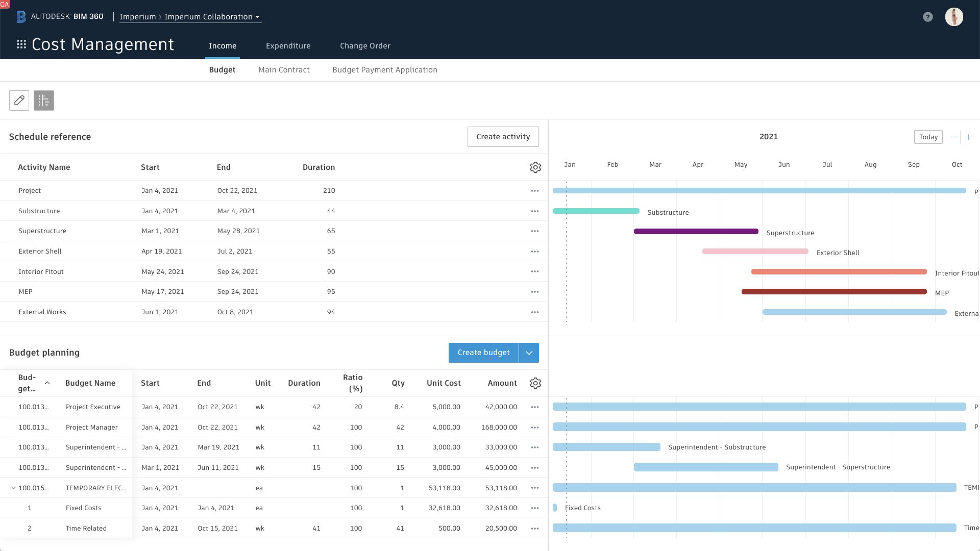Open the Create budget dropdown arrow
980x551 pixels.
click(529, 353)
